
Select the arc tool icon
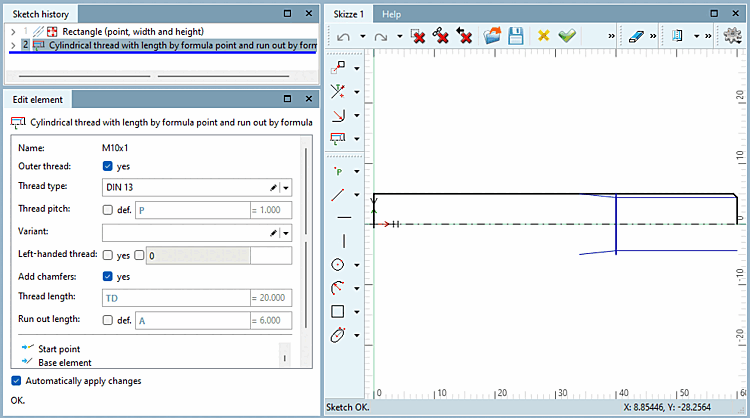click(338, 288)
